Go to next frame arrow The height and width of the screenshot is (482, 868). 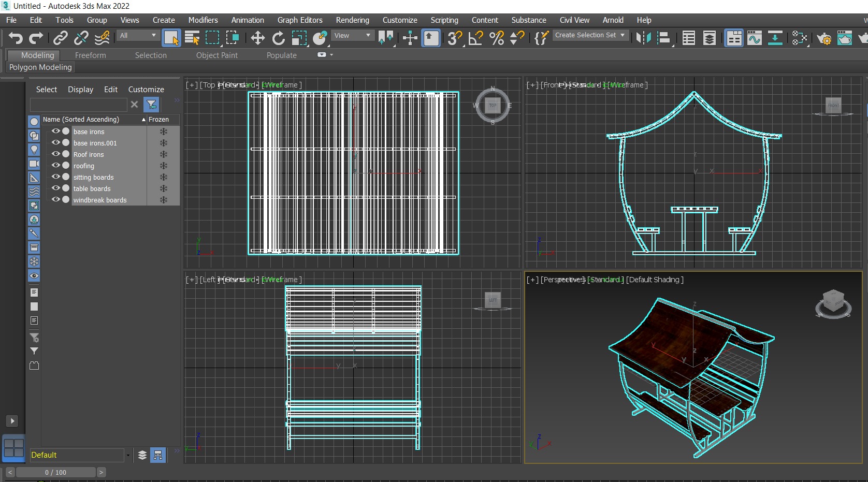coord(102,472)
